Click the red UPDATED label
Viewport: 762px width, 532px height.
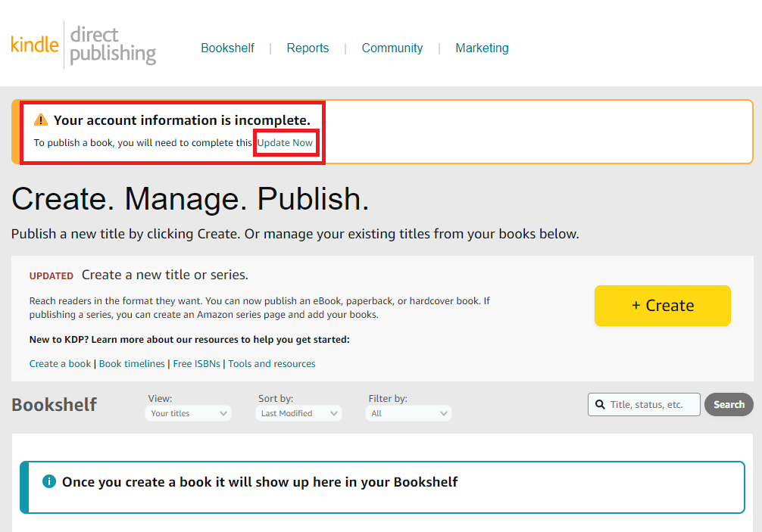click(x=51, y=275)
